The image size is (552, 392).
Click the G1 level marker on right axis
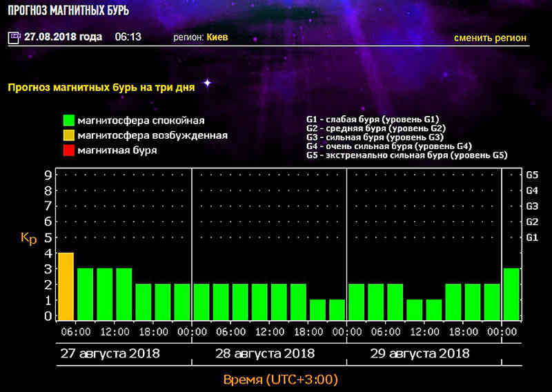[532, 237]
